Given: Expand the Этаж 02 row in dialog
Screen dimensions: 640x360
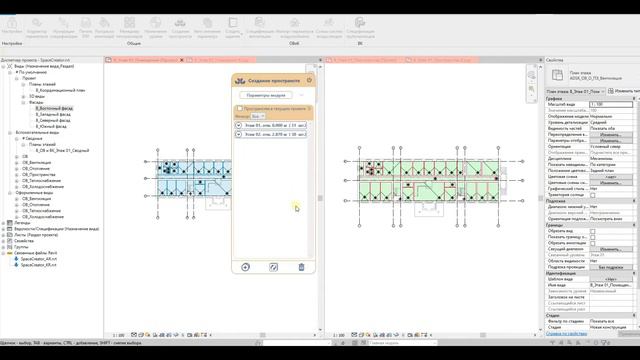Looking at the screenshot, I should click(239, 134).
